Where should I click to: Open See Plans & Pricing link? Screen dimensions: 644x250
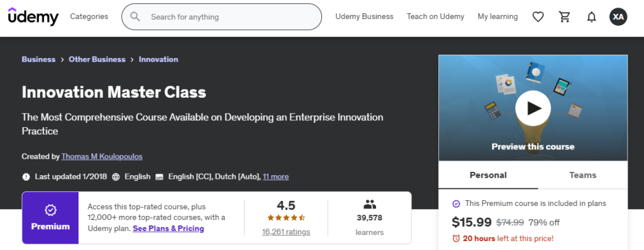[169, 229]
